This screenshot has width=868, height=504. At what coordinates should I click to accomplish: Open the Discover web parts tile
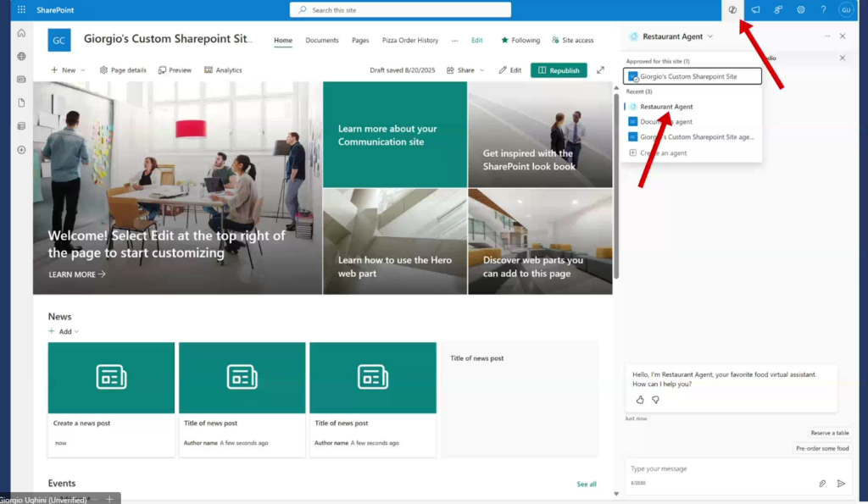pos(540,241)
